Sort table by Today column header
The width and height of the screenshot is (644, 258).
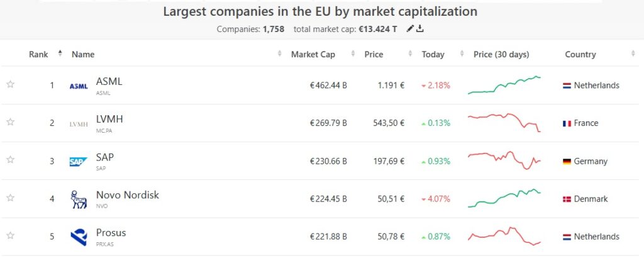coord(433,54)
